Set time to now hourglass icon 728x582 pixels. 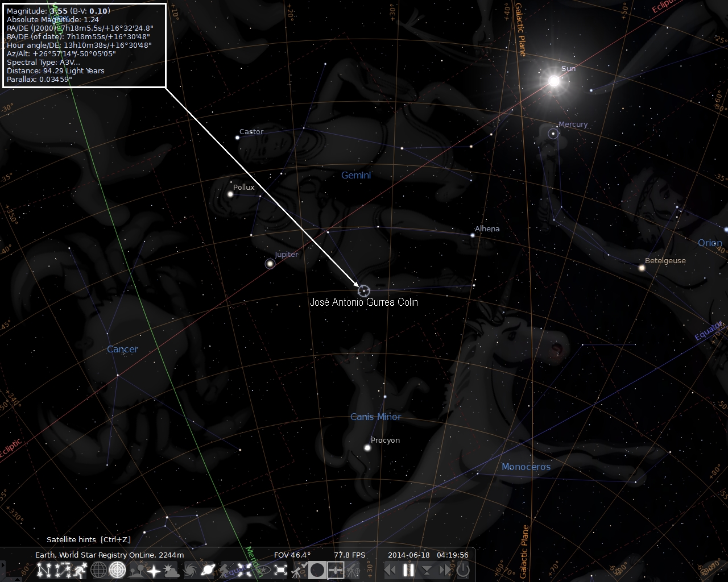click(x=426, y=570)
